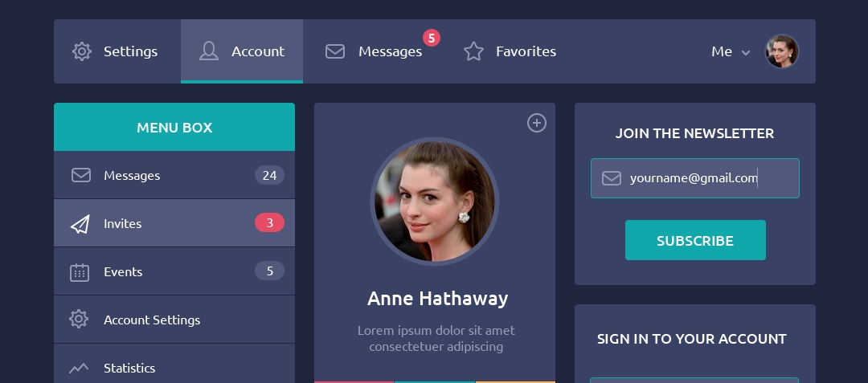Click the paper plane Invites icon
868x383 pixels.
pos(80,224)
